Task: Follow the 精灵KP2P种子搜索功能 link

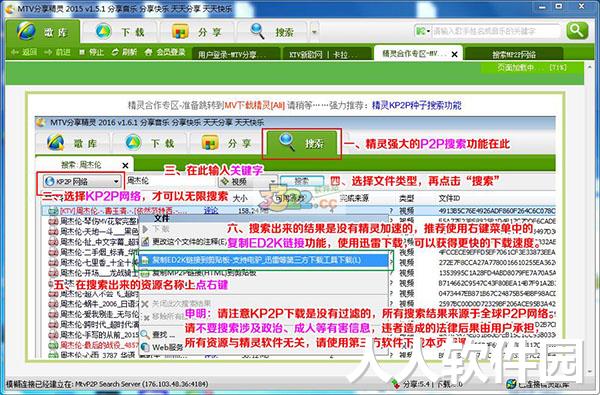Action: [416, 105]
